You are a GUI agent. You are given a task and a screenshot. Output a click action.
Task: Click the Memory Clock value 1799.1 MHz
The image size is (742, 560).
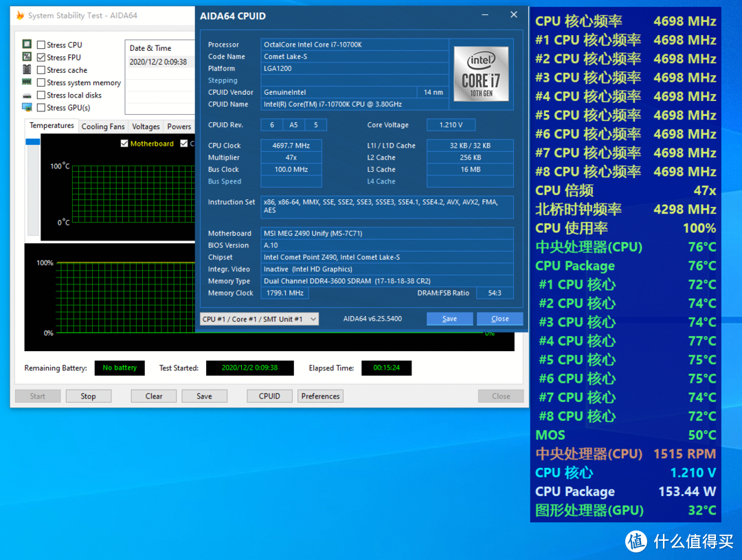(285, 293)
